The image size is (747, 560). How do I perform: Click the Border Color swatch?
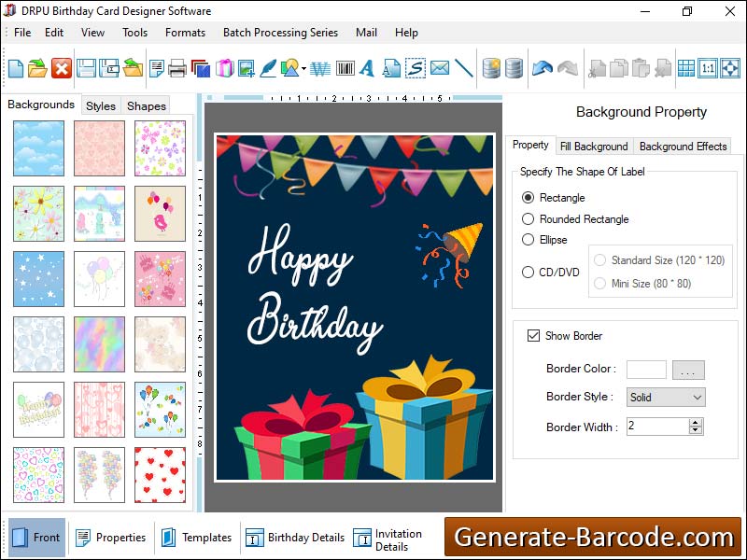(x=645, y=369)
